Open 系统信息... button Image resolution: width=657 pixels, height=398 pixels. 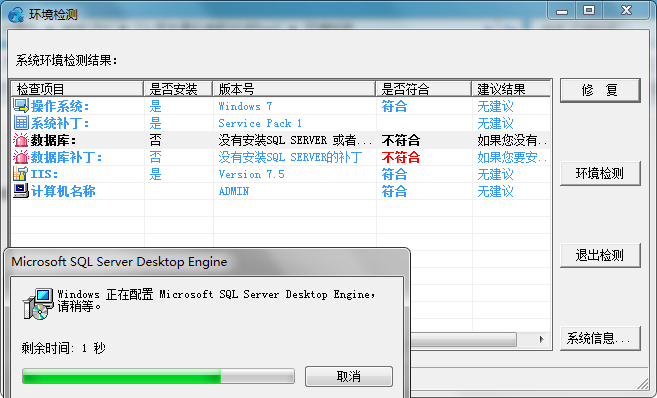tap(600, 338)
